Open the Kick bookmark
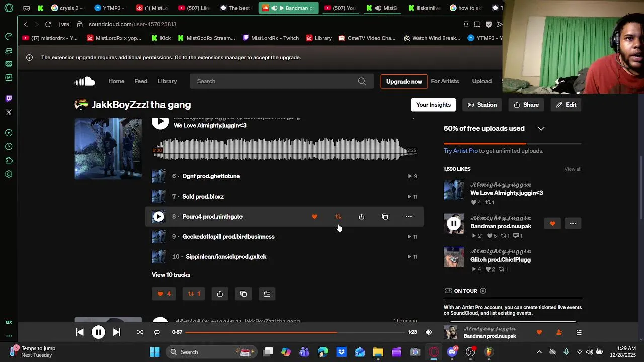The width and height of the screenshot is (644, 362). tap(161, 38)
